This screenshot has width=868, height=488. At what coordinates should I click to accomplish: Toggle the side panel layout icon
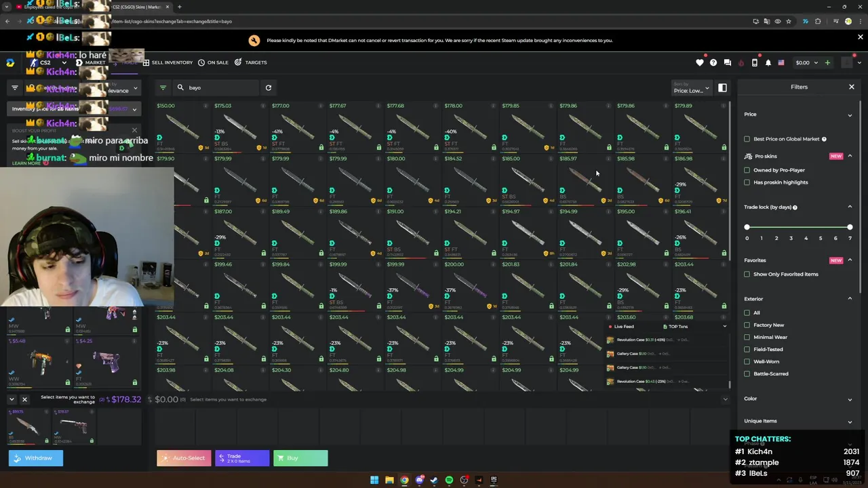(722, 87)
